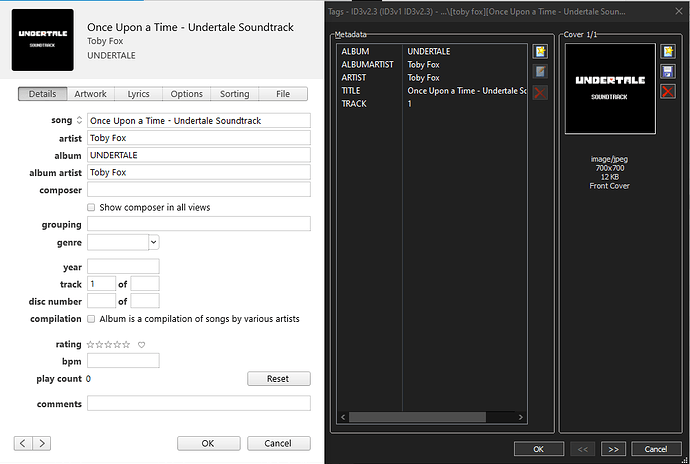
Task: Click the album input field
Action: 198,155
